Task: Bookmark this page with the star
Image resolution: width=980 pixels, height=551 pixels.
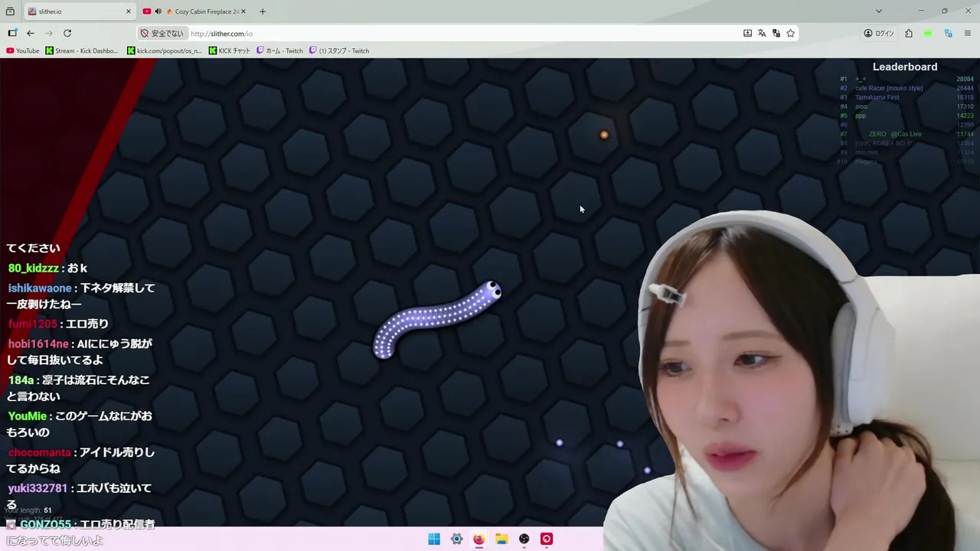Action: [x=791, y=33]
